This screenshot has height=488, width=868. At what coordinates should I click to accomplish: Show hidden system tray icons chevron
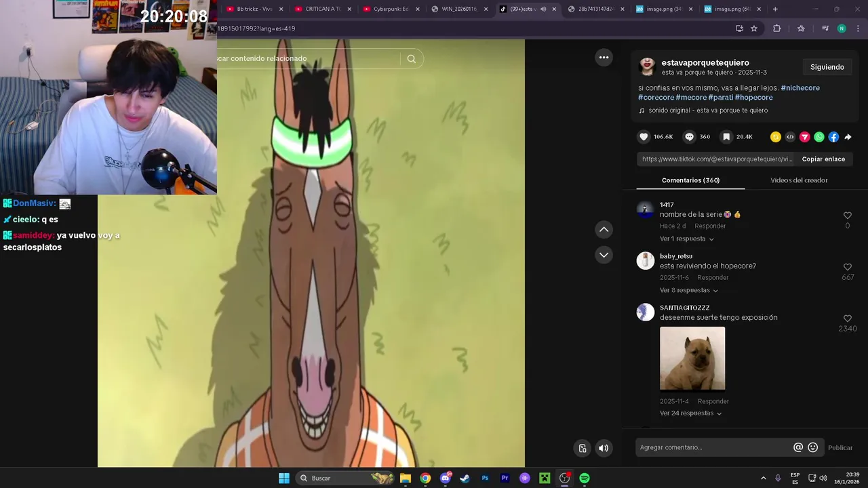pos(763,478)
